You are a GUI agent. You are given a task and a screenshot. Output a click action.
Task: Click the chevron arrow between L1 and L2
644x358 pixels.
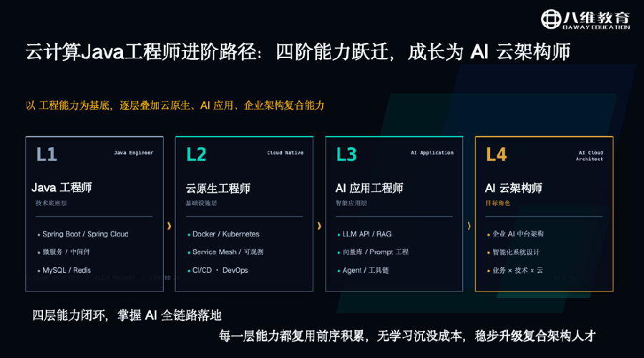[169, 226]
